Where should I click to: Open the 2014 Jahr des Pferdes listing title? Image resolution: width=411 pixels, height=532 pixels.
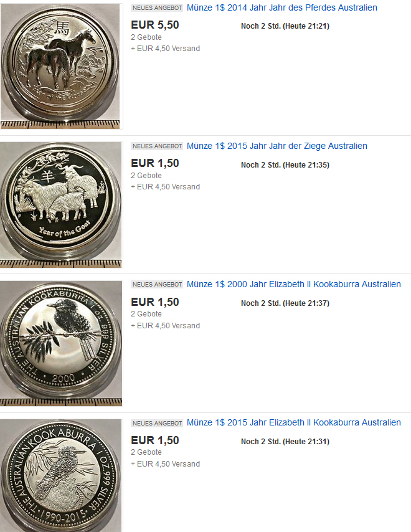coord(282,8)
